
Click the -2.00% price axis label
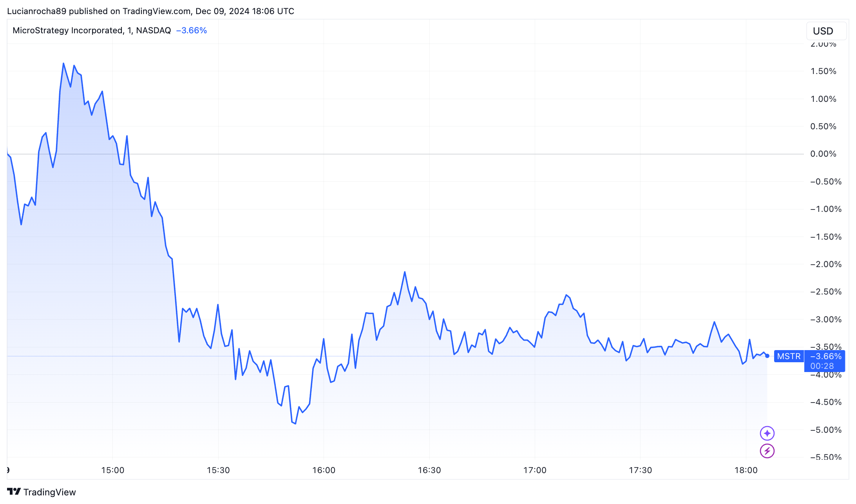(826, 264)
